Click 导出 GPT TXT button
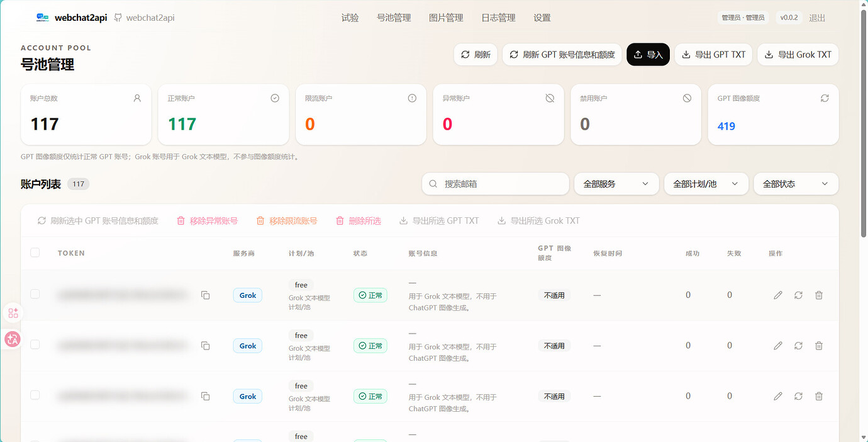This screenshot has width=868, height=442. [x=713, y=55]
